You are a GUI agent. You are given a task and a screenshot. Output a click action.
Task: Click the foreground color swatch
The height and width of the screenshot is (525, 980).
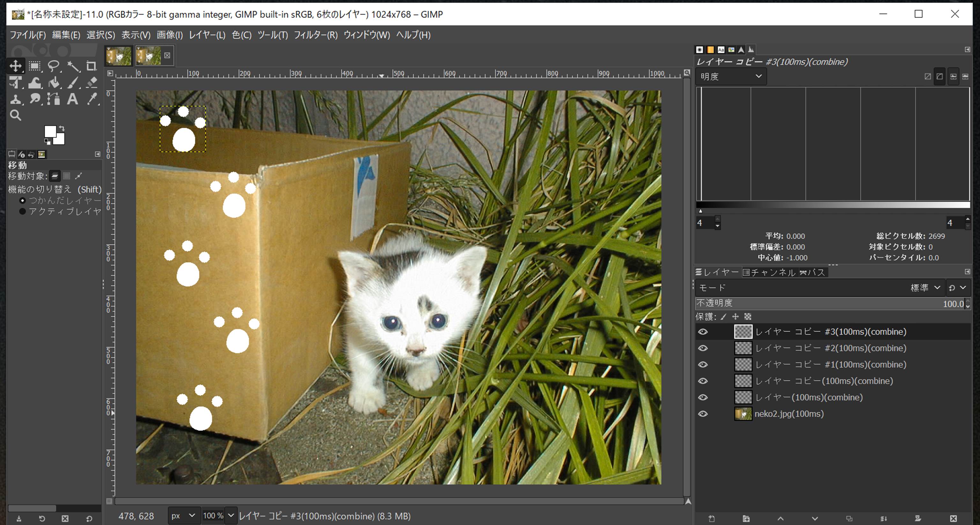(x=50, y=132)
